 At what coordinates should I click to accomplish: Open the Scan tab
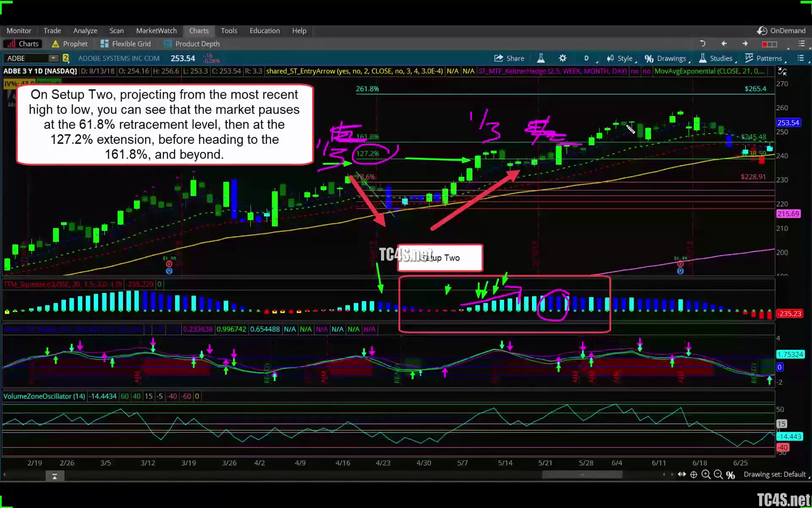116,30
